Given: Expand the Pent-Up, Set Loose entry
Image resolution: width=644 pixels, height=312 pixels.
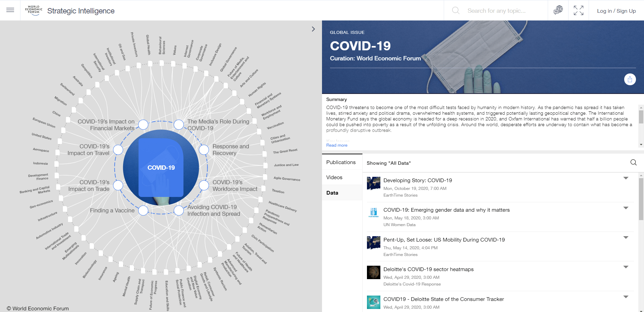Looking at the screenshot, I should tap(626, 238).
